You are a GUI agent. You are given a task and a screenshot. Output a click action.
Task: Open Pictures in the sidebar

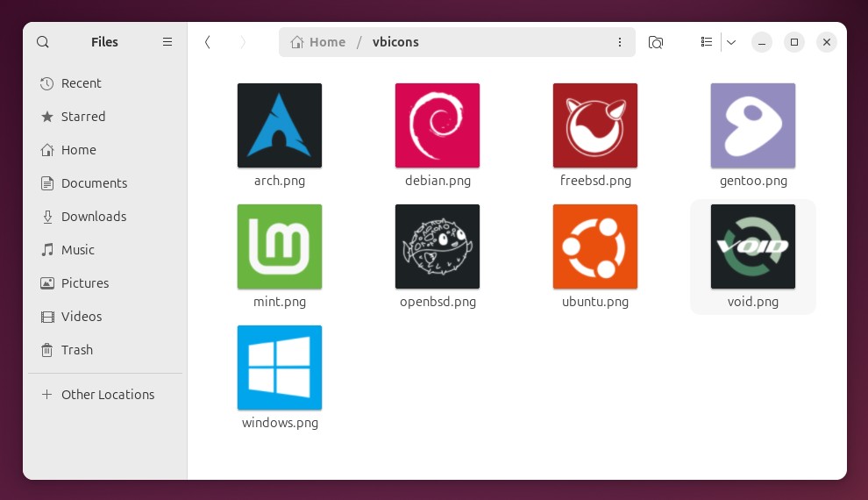pos(105,283)
